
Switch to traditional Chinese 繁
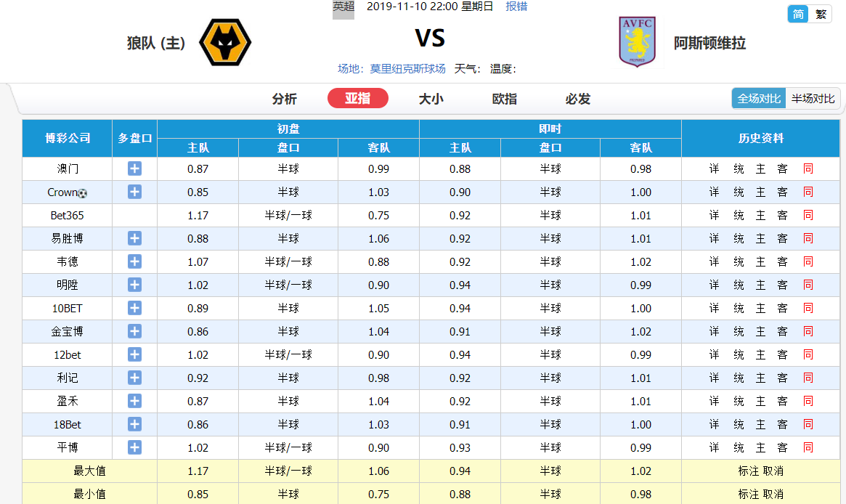[x=821, y=14]
